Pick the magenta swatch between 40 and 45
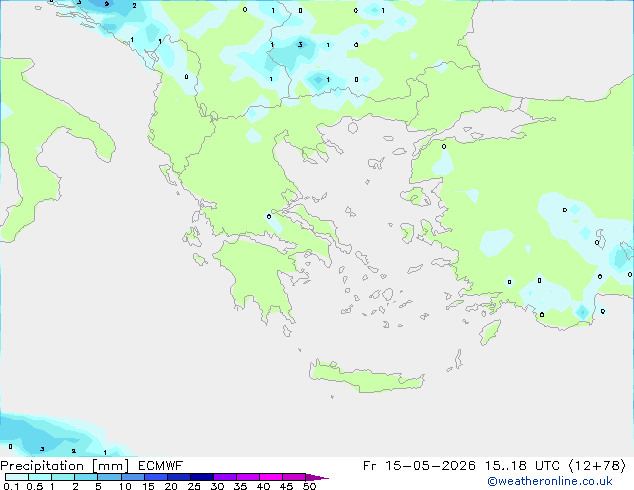Image resolution: width=634 pixels, height=490 pixels. pyautogui.click(x=271, y=477)
